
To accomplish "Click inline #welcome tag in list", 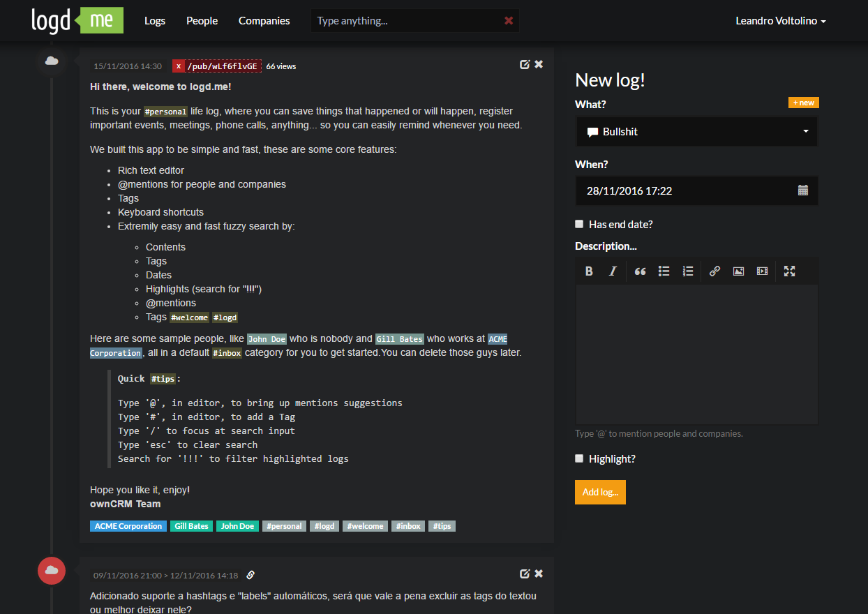I will click(x=189, y=317).
